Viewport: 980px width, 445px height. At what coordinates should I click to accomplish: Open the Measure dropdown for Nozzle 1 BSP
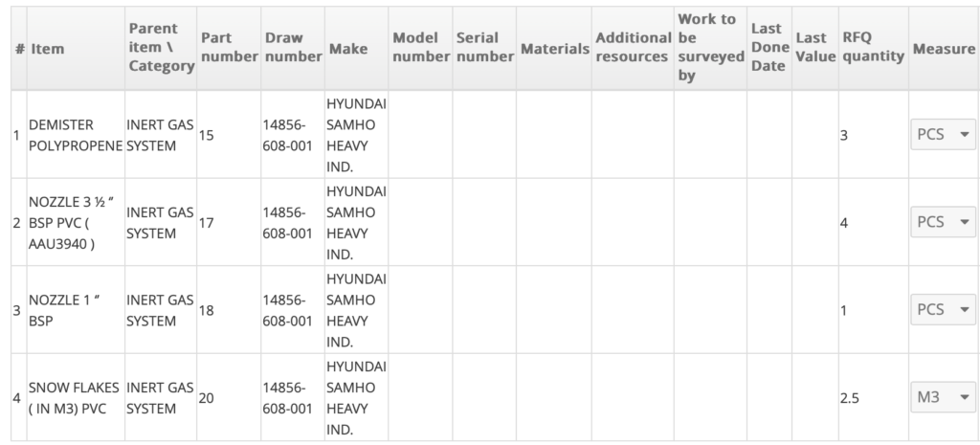pos(942,310)
